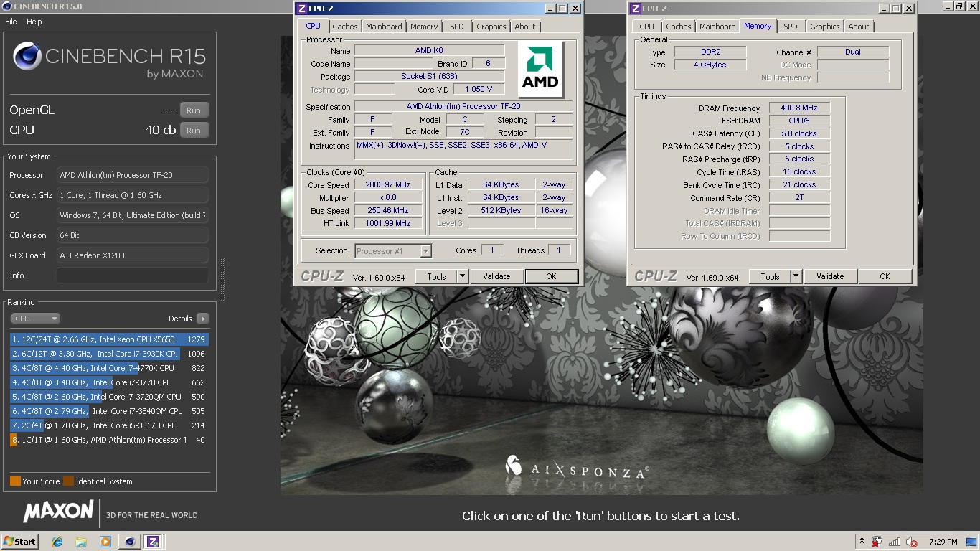
Task: Switch to Caches tab in left CPU-Z
Action: tap(345, 27)
